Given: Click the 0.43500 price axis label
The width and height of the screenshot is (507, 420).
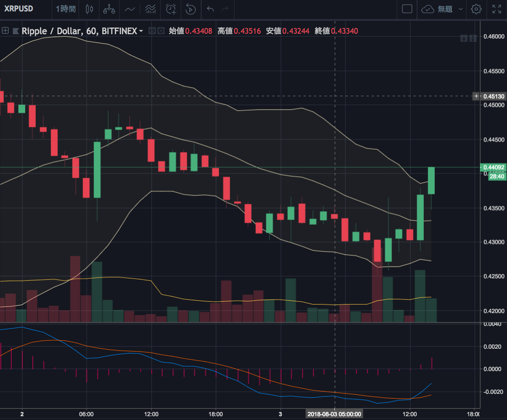Looking at the screenshot, I should pos(494,209).
